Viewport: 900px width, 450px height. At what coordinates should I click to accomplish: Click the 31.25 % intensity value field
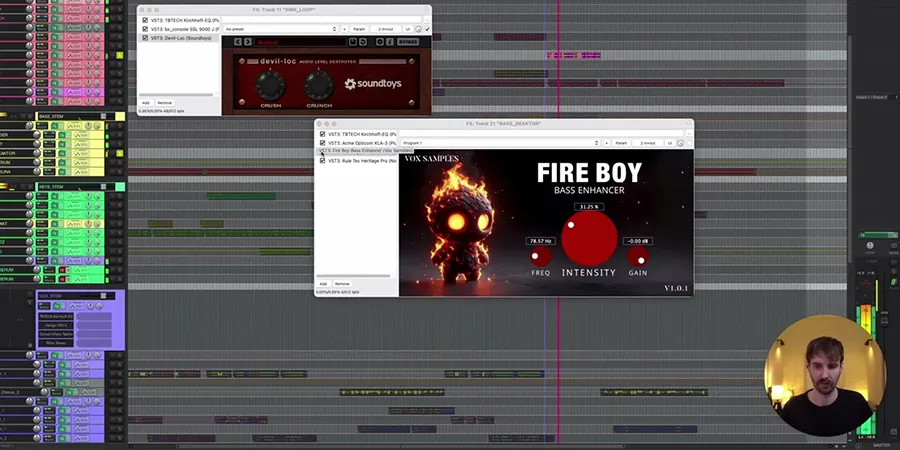[x=589, y=207]
